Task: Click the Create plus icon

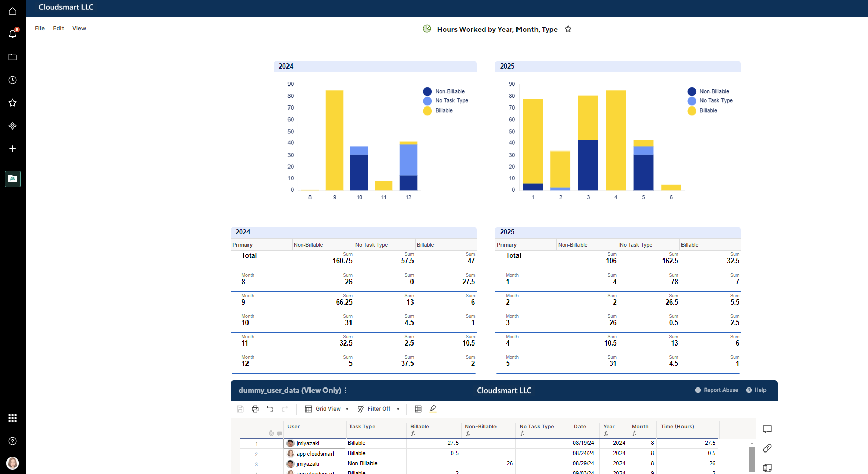Action: pyautogui.click(x=12, y=149)
